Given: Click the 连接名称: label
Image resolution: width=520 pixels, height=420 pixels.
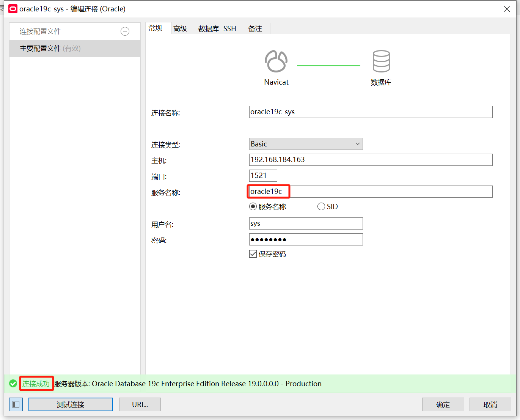Looking at the screenshot, I should 166,113.
